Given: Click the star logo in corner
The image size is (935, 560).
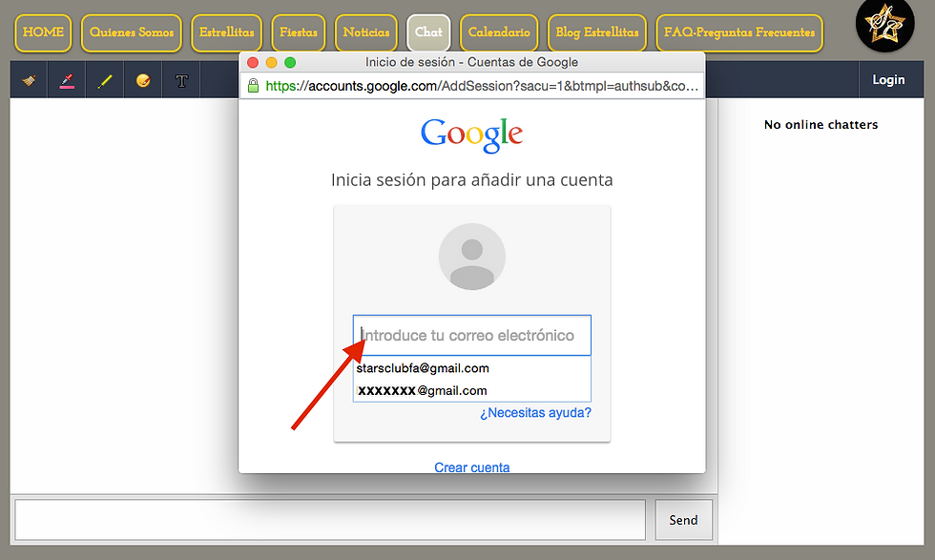Looking at the screenshot, I should (885, 25).
